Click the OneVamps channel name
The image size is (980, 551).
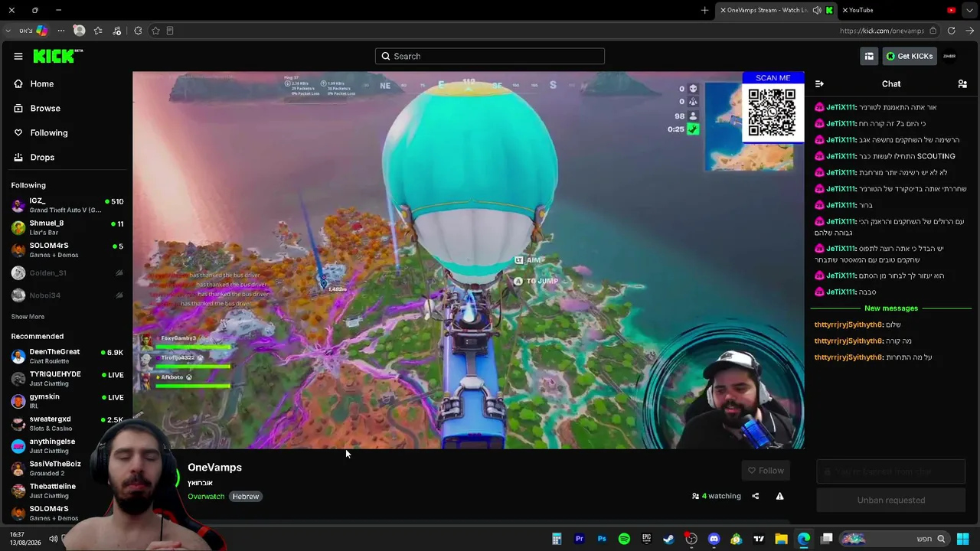(x=214, y=468)
